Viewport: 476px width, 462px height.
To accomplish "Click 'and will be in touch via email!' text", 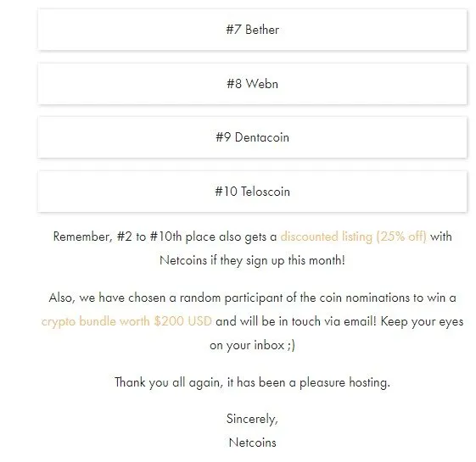I will point(296,321).
